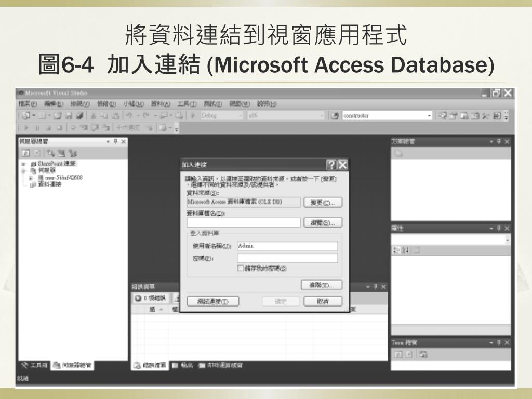Toggle auto-hide pin on 方案總管 panel

click(x=499, y=141)
